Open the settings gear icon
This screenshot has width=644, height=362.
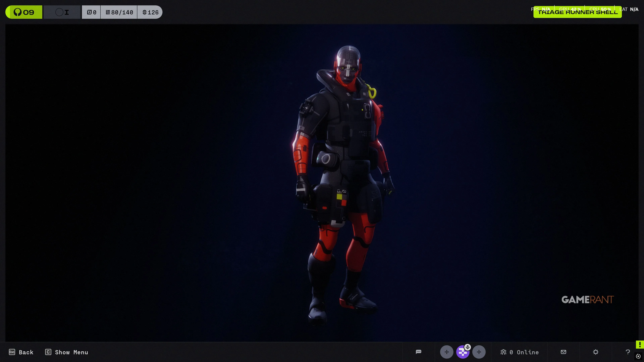596,352
